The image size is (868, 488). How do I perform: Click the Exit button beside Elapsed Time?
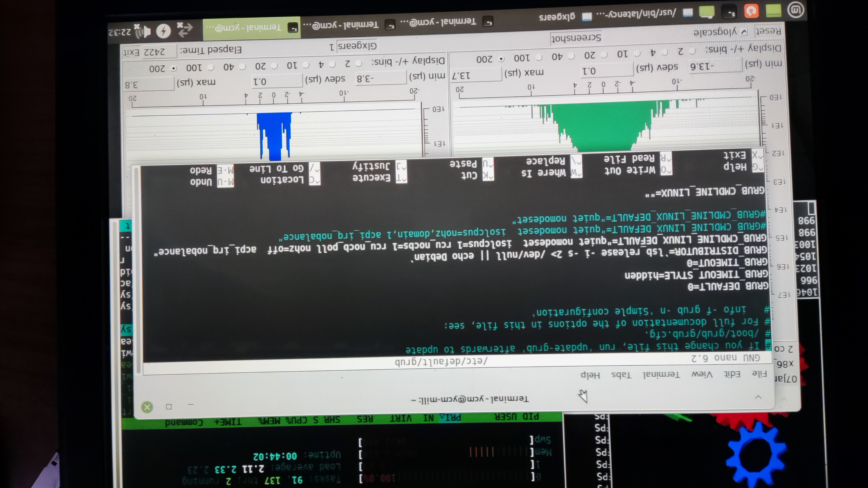131,52
